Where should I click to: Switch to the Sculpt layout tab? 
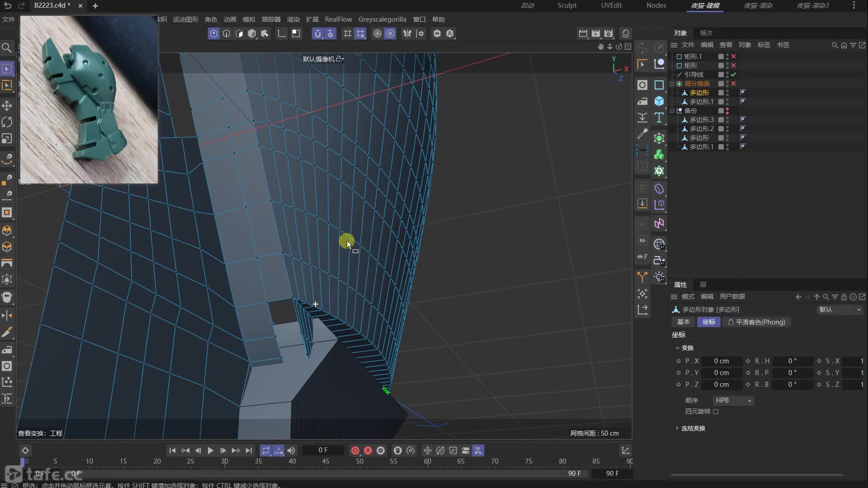point(567,5)
